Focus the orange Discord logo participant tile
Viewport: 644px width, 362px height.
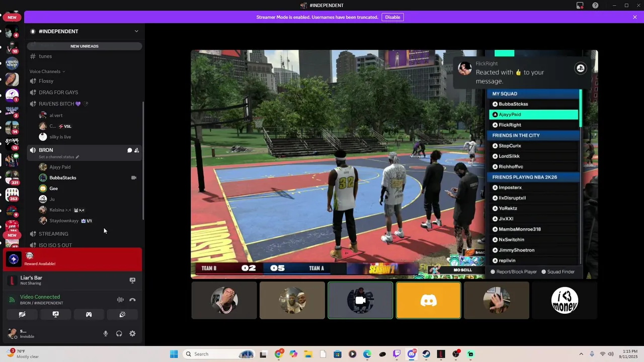click(428, 300)
